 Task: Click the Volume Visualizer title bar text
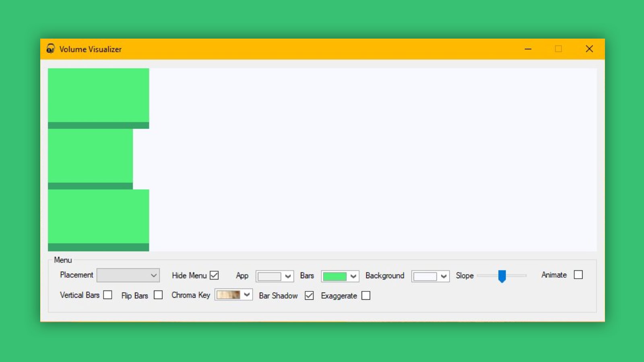tap(91, 49)
